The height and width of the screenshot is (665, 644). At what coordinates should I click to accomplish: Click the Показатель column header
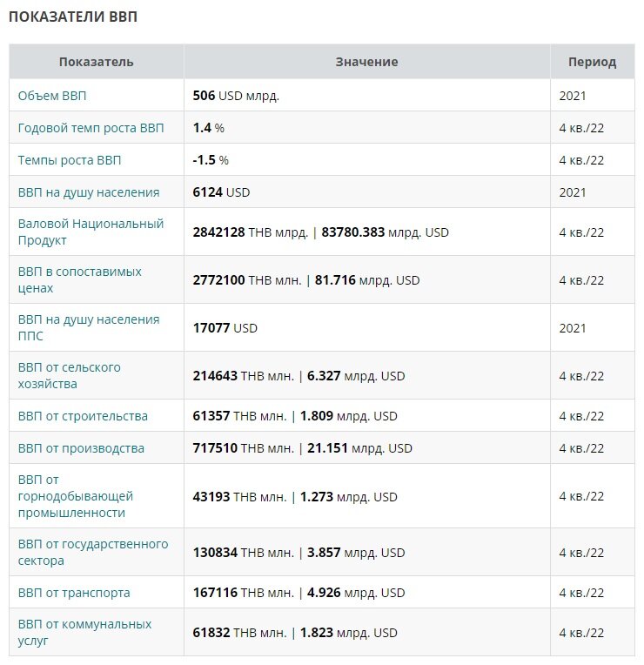point(97,62)
